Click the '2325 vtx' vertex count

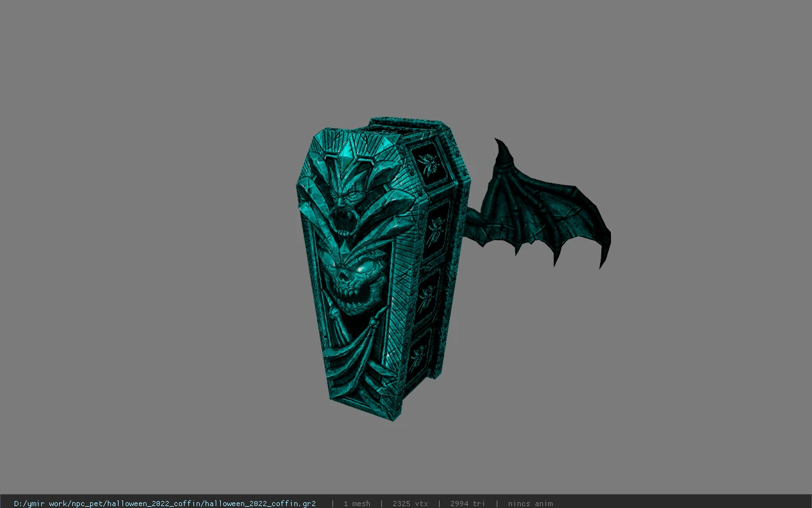click(x=410, y=504)
